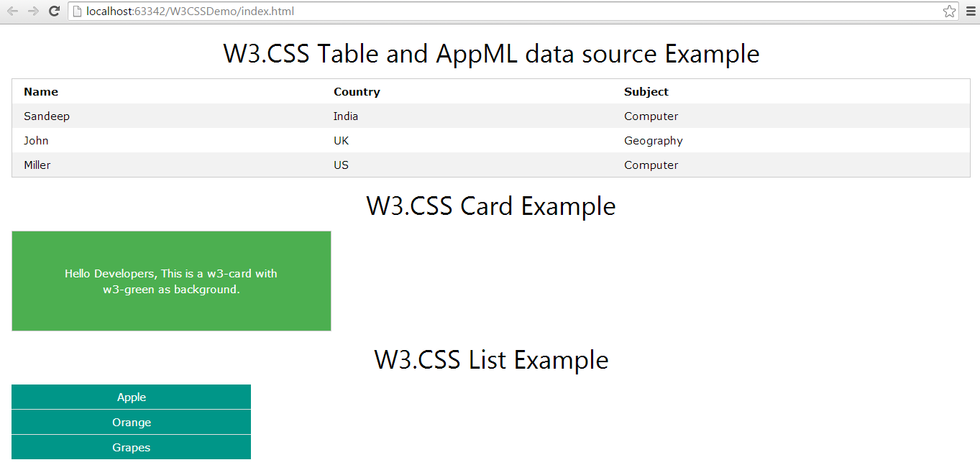The width and height of the screenshot is (980, 465).
Task: Click the W3.CSS List Example heading
Action: (491, 359)
